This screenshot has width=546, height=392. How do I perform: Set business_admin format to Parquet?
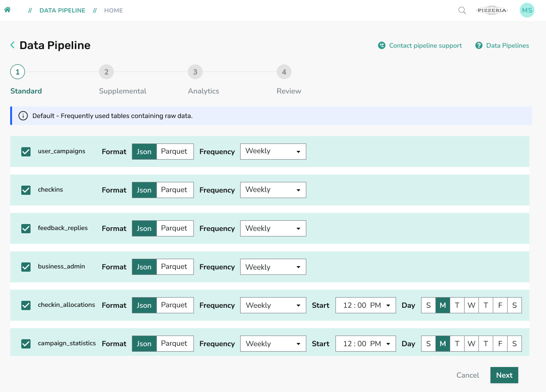[x=175, y=267]
